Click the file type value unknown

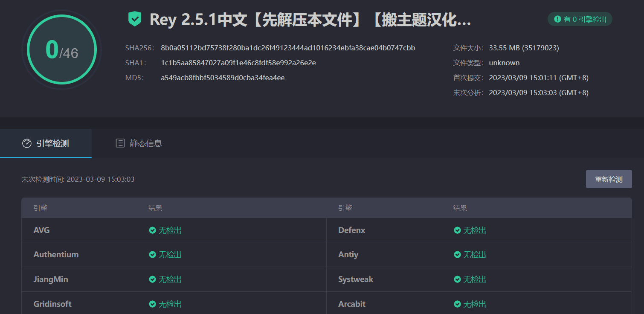504,63
